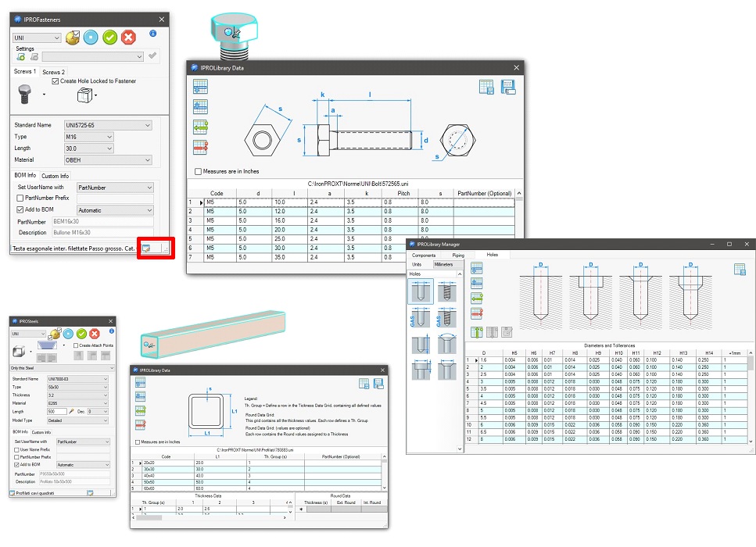The image size is (756, 547).
Task: Open the UNI standard dropdown in IPROFasteners
Action: [x=37, y=38]
